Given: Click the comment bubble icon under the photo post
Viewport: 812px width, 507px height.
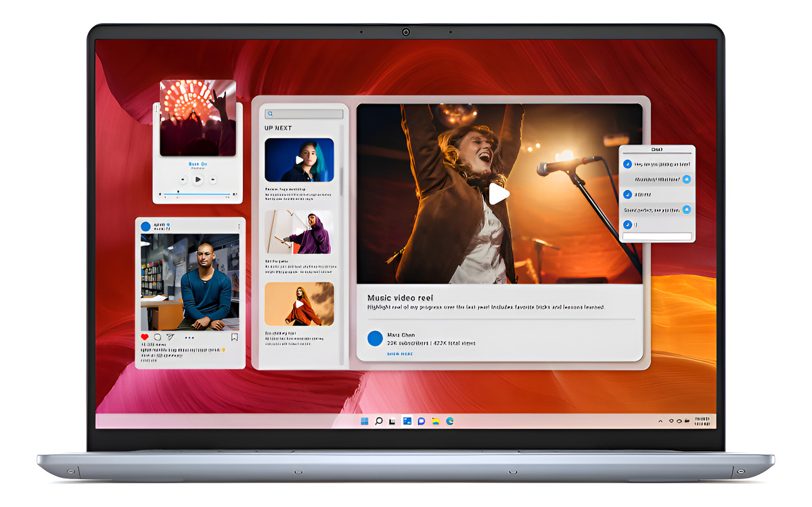Looking at the screenshot, I should pyautogui.click(x=157, y=337).
